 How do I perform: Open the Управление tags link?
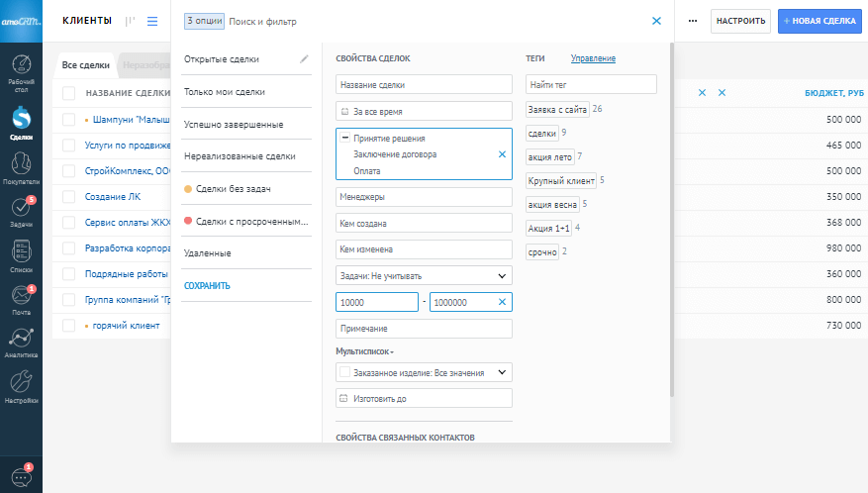click(593, 59)
